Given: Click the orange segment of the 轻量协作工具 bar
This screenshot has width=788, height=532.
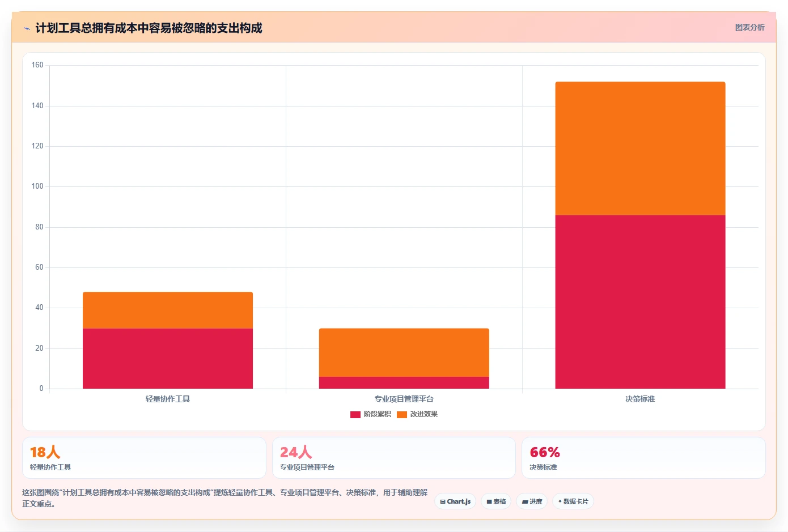Looking at the screenshot, I should click(168, 310).
